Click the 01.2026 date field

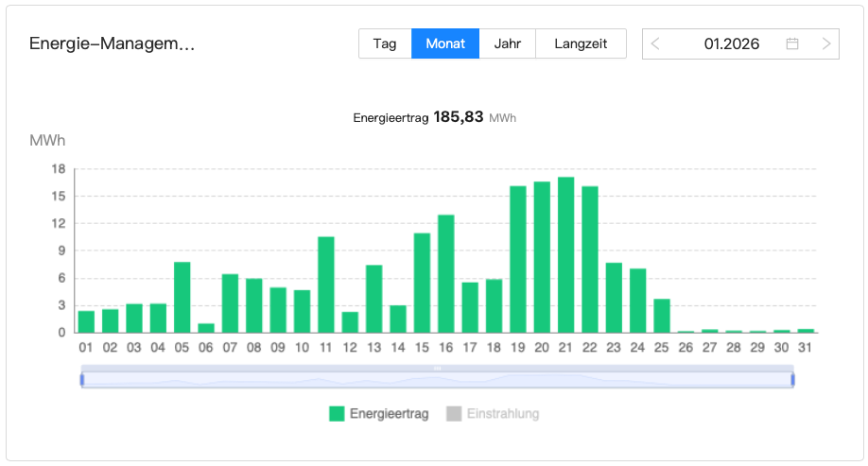click(731, 43)
